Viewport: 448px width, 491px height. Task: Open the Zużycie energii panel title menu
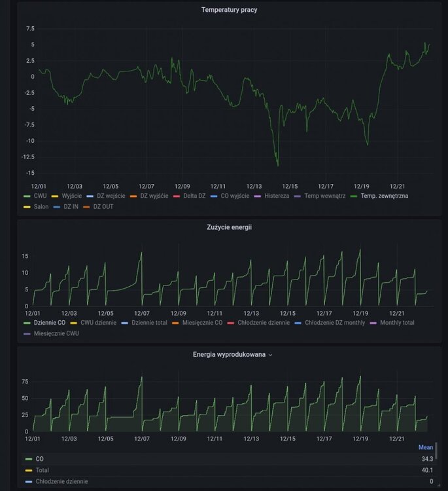pyautogui.click(x=226, y=227)
